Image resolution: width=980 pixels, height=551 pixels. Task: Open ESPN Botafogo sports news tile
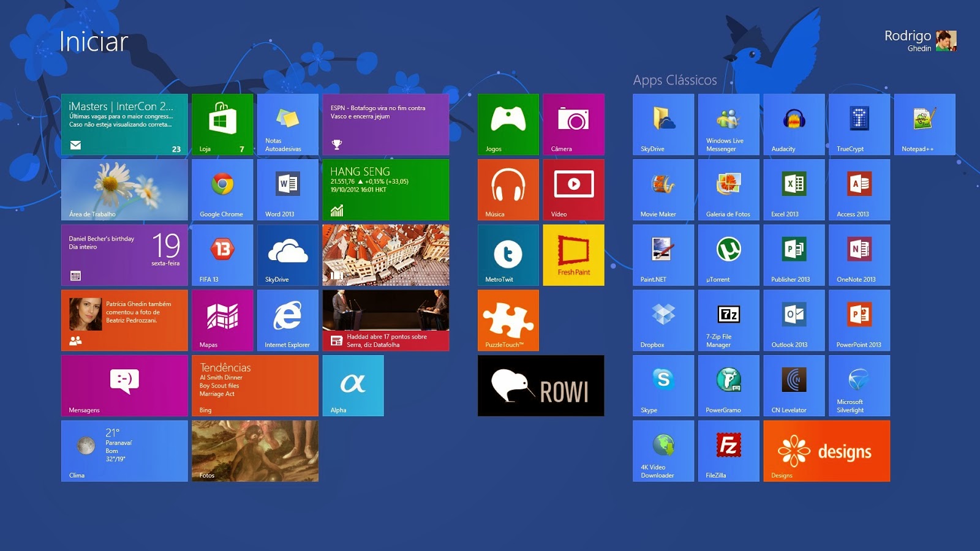386,124
